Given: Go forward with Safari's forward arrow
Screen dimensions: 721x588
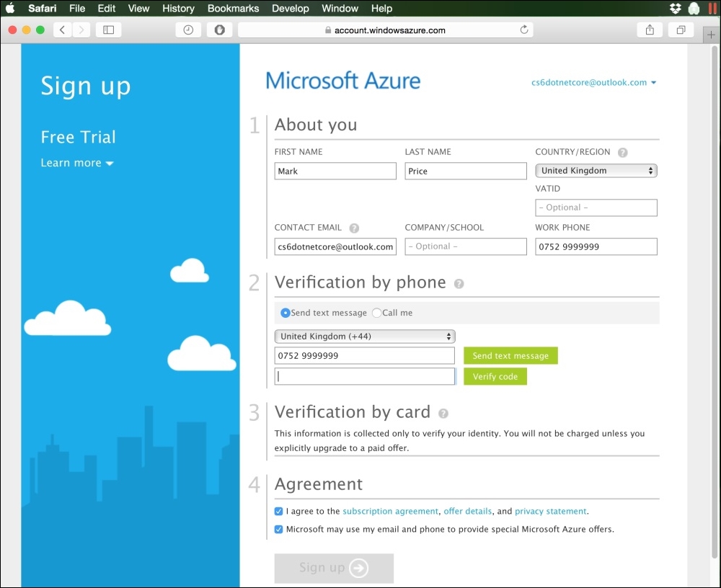Looking at the screenshot, I should [x=81, y=30].
